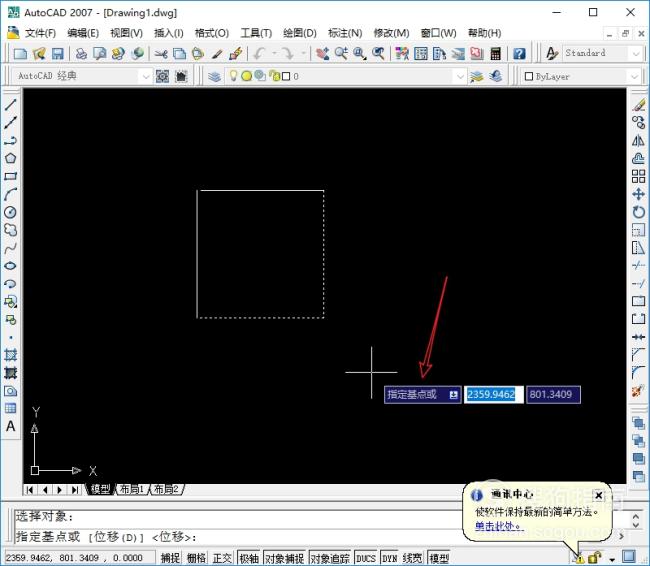Select the Multiline Text tool
This screenshot has height=566, width=650.
(10, 426)
